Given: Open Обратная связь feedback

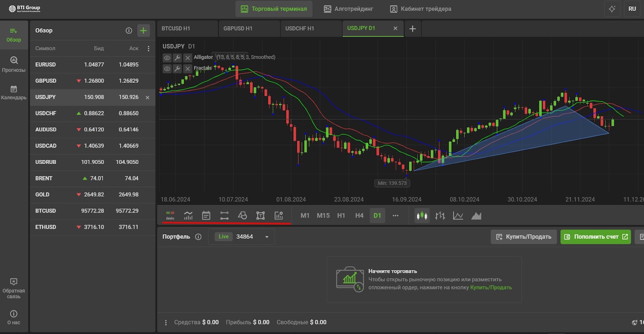Looking at the screenshot, I should (x=14, y=288).
